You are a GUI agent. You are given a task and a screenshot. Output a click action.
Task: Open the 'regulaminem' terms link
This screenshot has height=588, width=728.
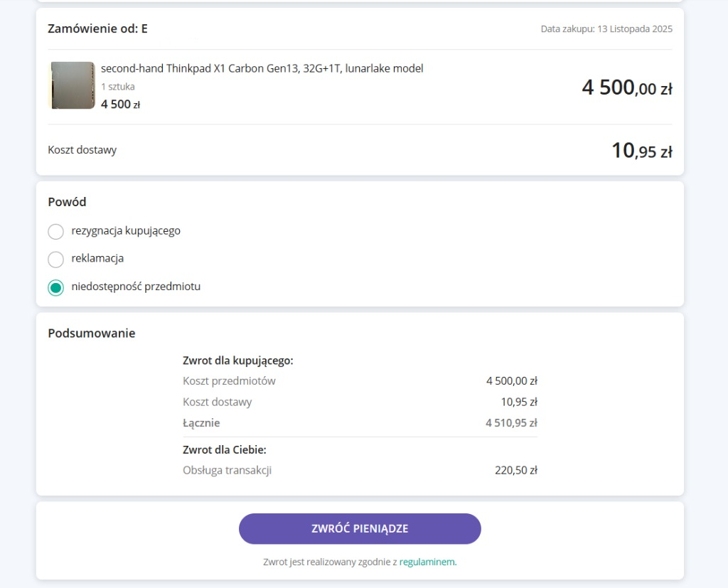point(427,562)
